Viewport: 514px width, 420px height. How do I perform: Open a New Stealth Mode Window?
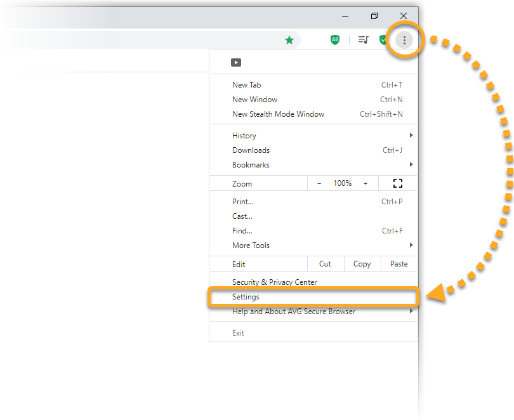click(x=278, y=114)
